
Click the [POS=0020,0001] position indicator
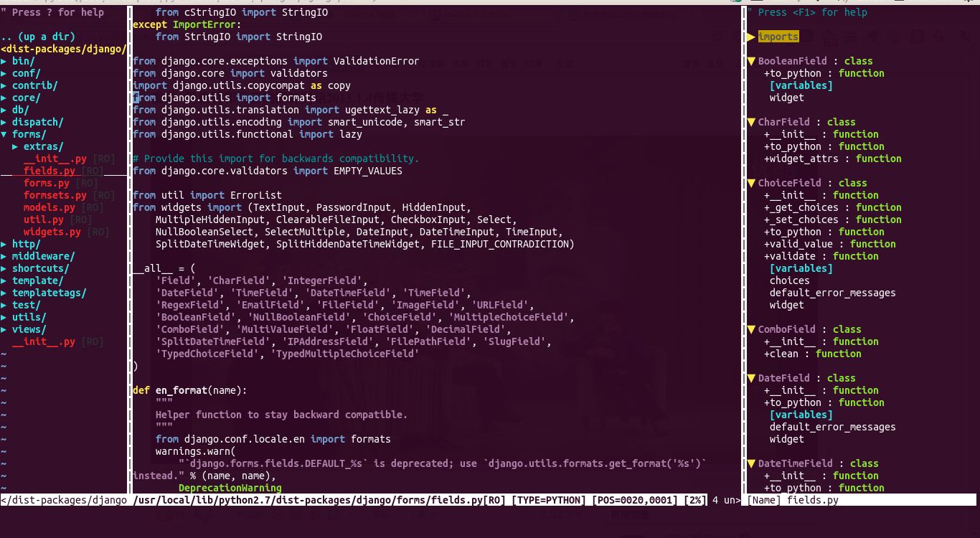tap(635, 500)
